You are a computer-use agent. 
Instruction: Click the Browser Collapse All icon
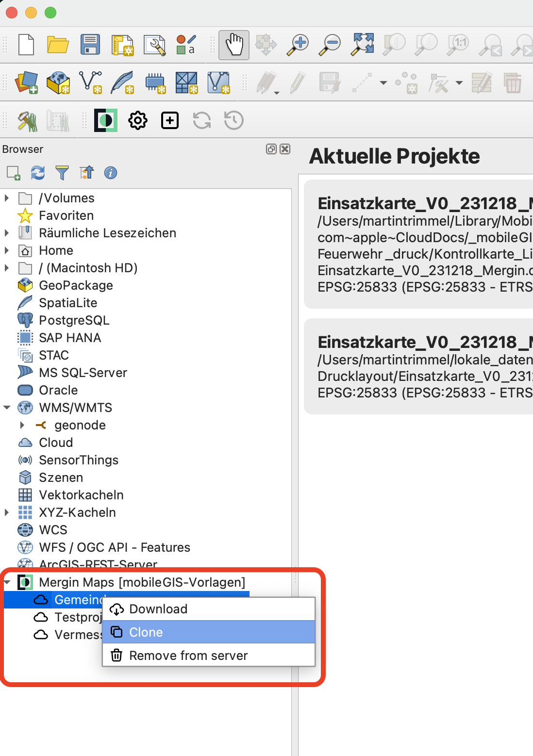coord(86,173)
